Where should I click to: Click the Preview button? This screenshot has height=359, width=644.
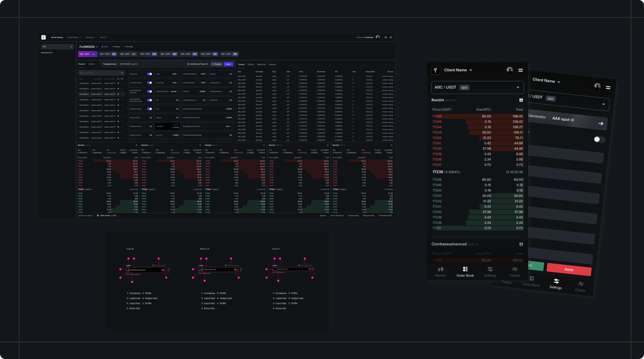pyautogui.click(x=216, y=64)
